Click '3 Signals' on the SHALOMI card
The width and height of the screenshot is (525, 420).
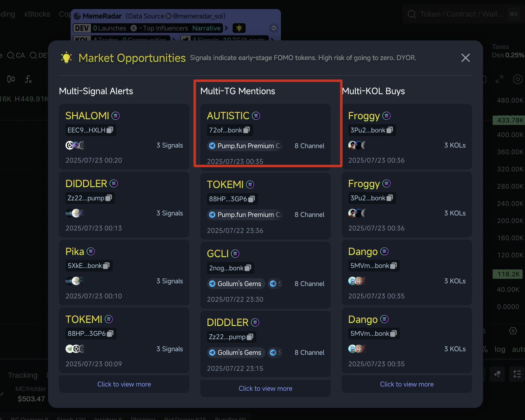[x=170, y=146]
